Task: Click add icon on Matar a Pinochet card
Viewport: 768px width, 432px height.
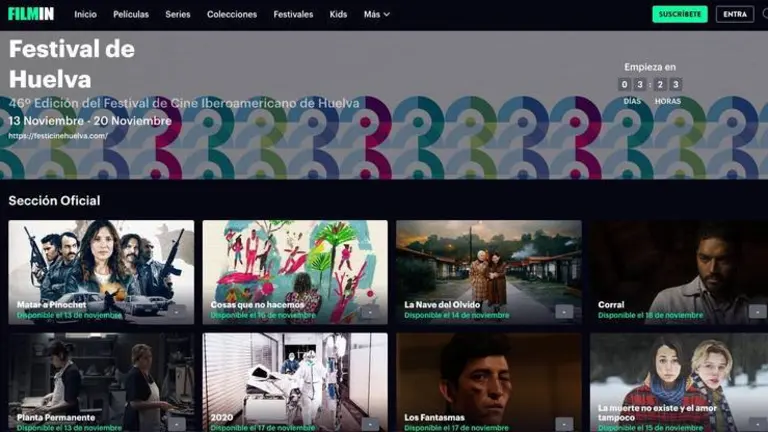Action: pos(177,311)
